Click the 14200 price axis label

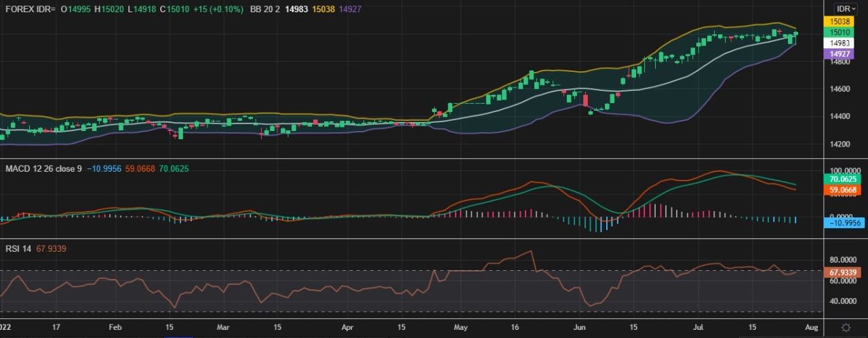(840, 144)
